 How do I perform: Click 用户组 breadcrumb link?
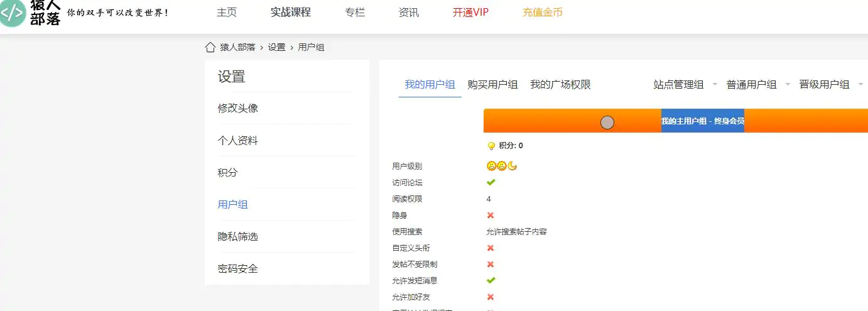pyautogui.click(x=311, y=47)
